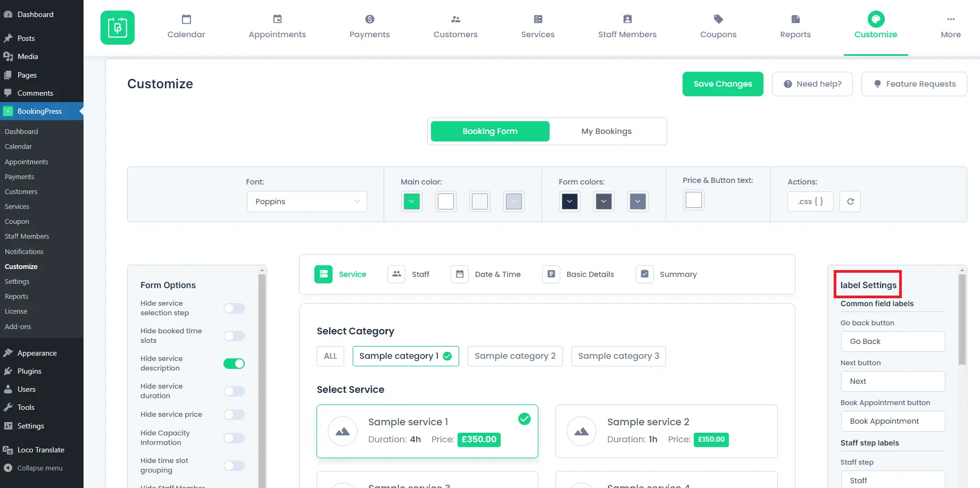Open Loco Translate in sidebar
The image size is (980, 488).
point(41,450)
